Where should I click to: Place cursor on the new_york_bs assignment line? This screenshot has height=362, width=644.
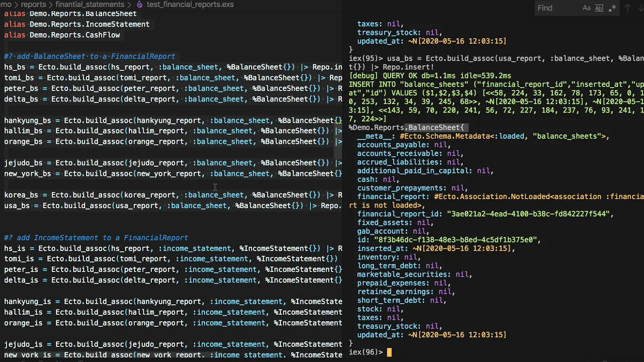click(x=173, y=173)
